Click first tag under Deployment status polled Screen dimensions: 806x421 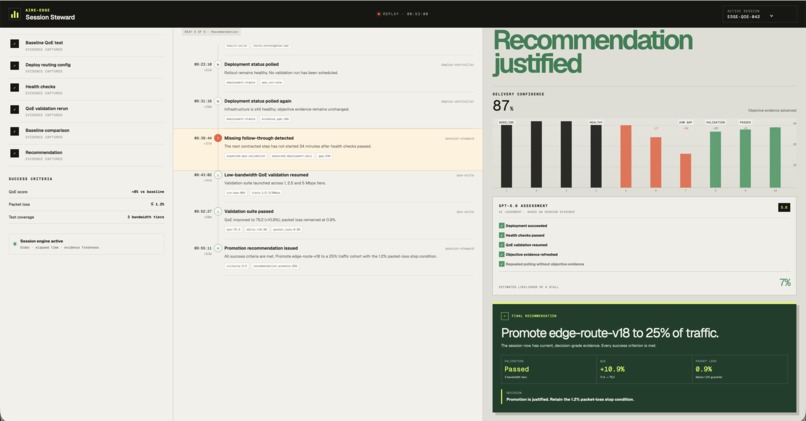[241, 82]
